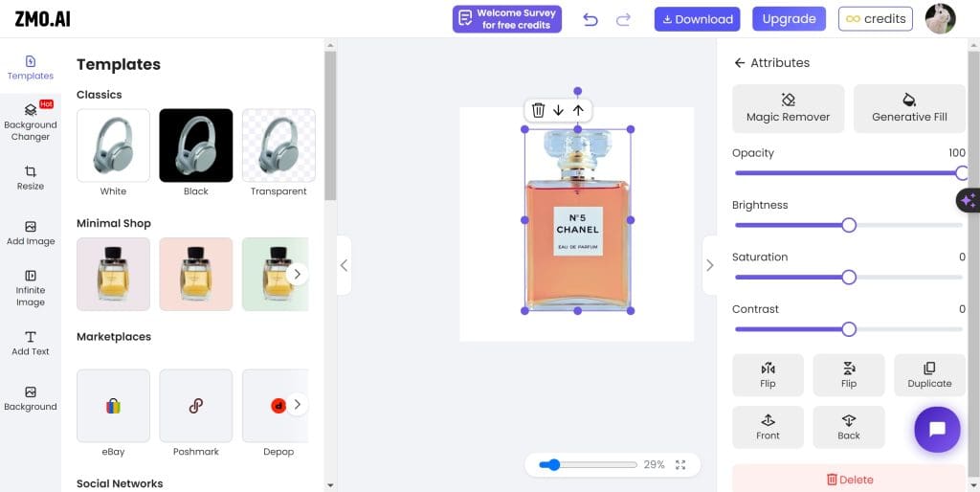Click the purple sparkle AI icon

point(969,201)
